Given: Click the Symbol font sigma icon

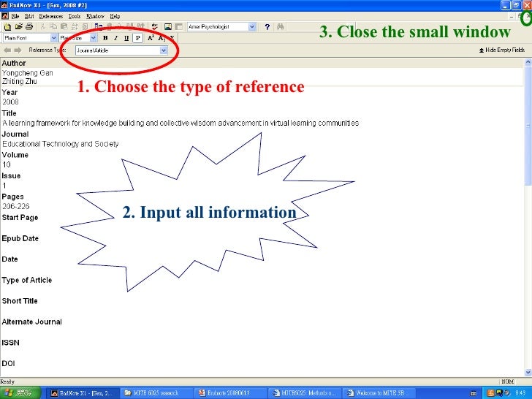Looking at the screenshot, I should pos(172,38).
